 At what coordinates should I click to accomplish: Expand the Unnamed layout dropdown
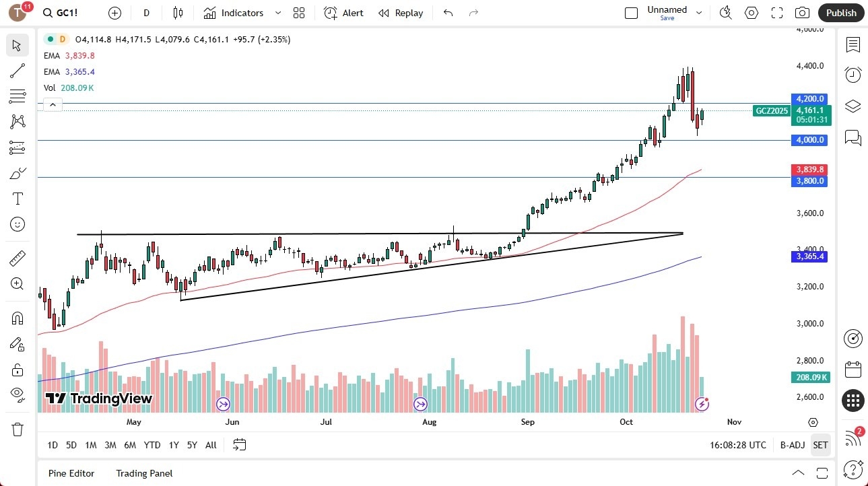[699, 12]
